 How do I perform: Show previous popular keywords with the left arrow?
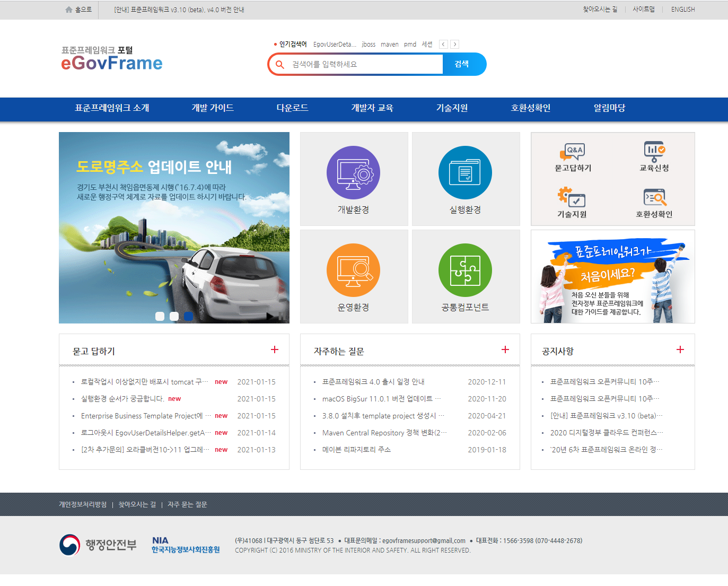click(443, 45)
